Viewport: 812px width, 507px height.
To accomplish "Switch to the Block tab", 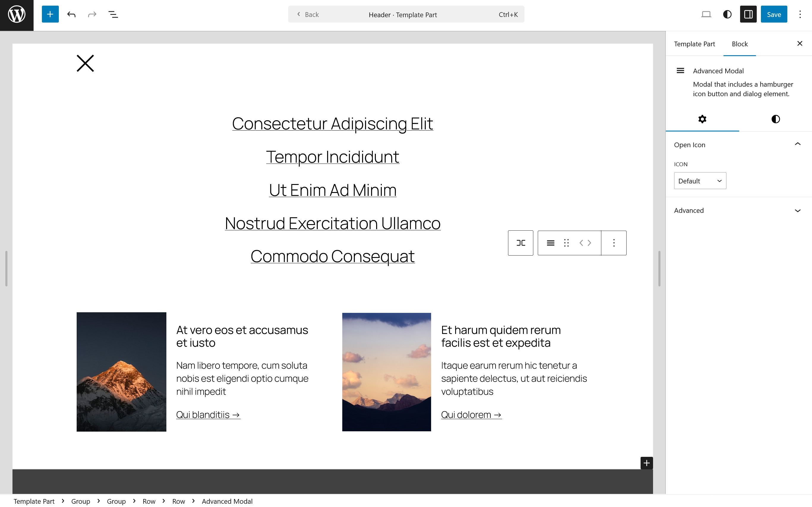I will (x=740, y=44).
